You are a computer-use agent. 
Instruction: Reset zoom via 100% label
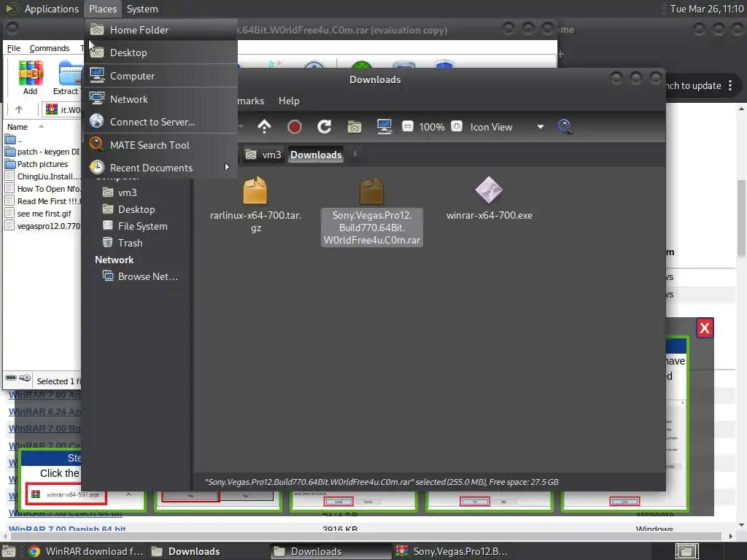(432, 127)
